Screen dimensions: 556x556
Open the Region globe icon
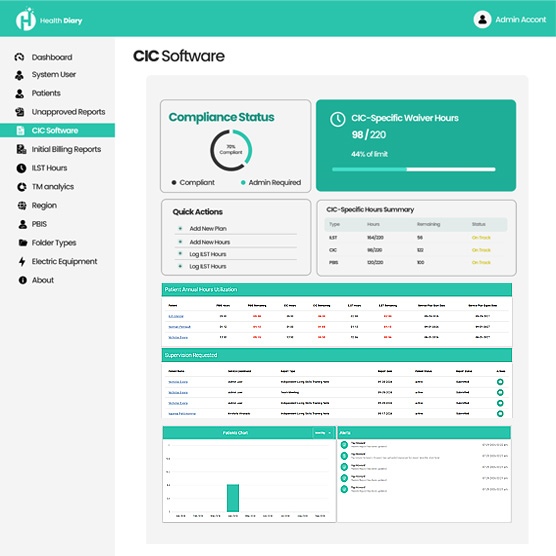pyautogui.click(x=22, y=205)
